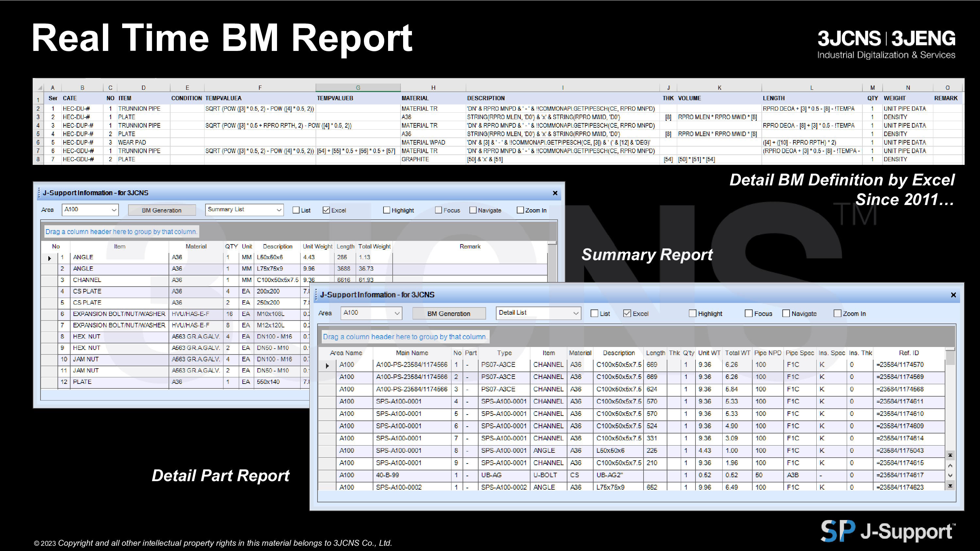The height and width of the screenshot is (551, 980).
Task: Enable Highlight in Detail List window
Action: pyautogui.click(x=693, y=313)
